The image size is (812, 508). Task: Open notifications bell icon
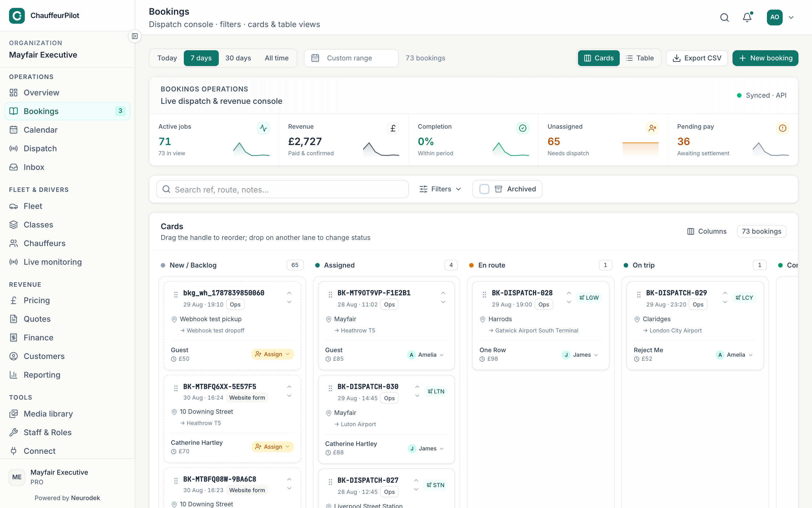[x=747, y=17]
